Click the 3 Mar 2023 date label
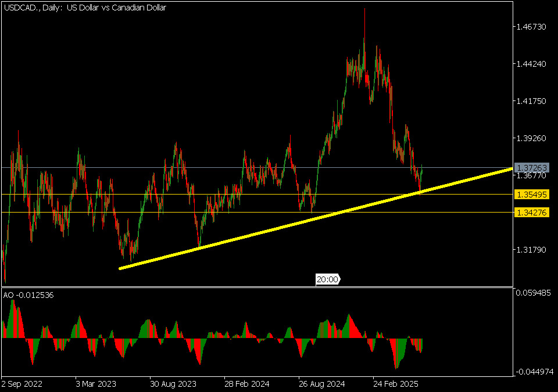 click(x=96, y=384)
